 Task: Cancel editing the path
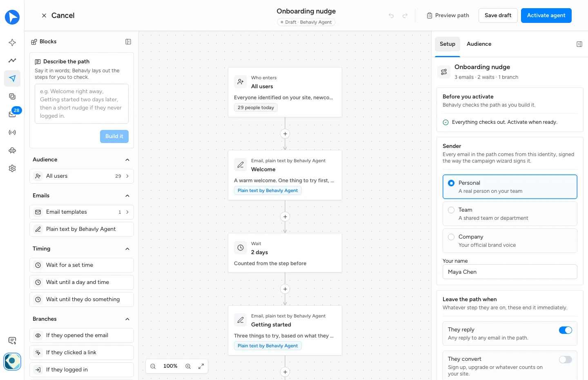point(58,16)
